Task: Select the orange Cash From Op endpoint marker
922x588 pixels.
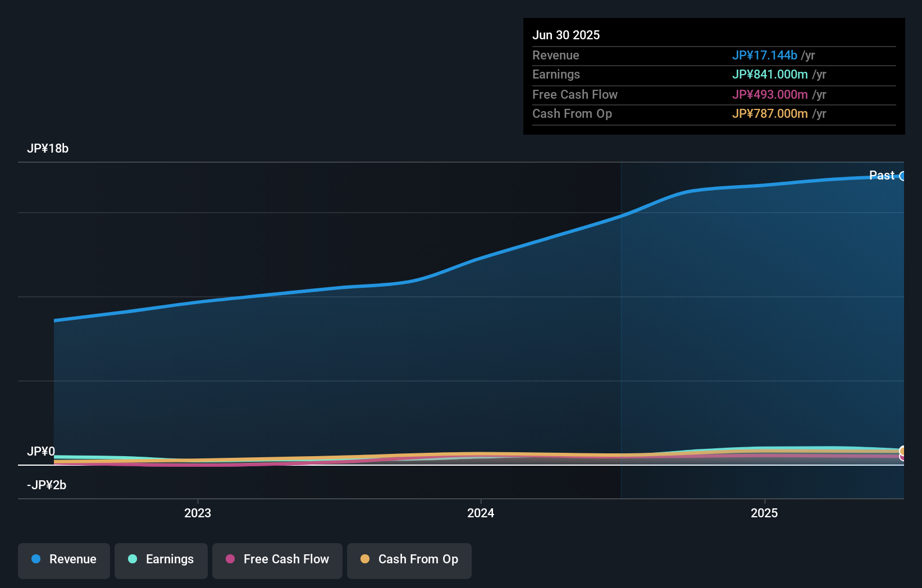Action: click(x=902, y=451)
